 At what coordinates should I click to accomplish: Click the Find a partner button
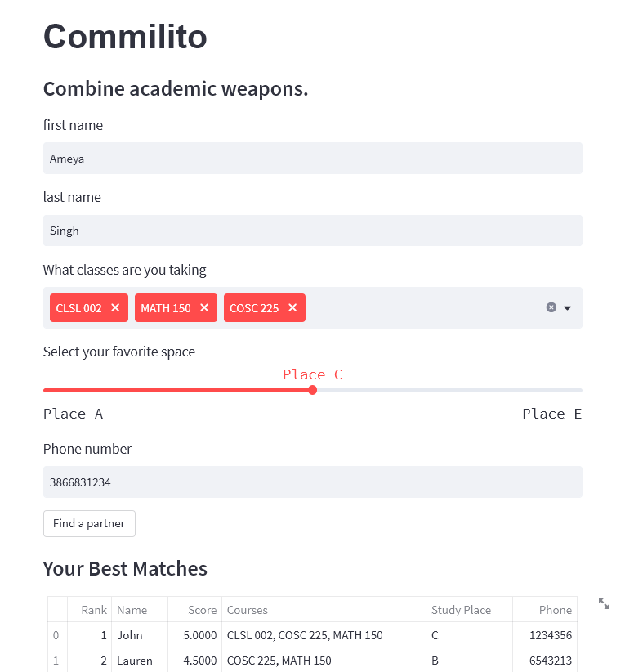(x=89, y=523)
